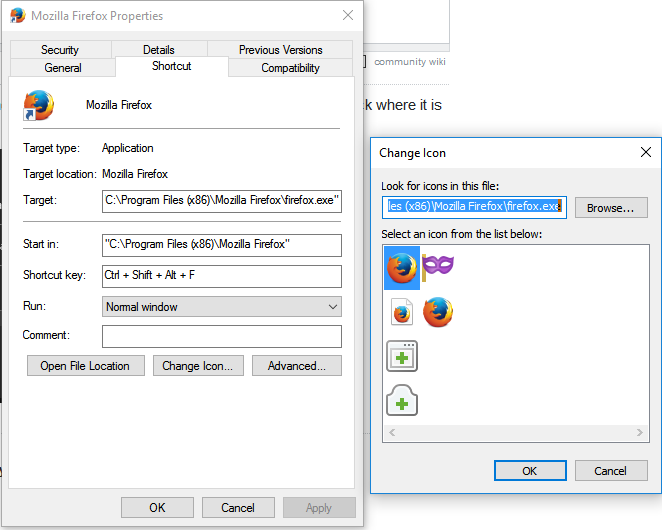
Task: Click the empty Comment field
Action: (222, 336)
